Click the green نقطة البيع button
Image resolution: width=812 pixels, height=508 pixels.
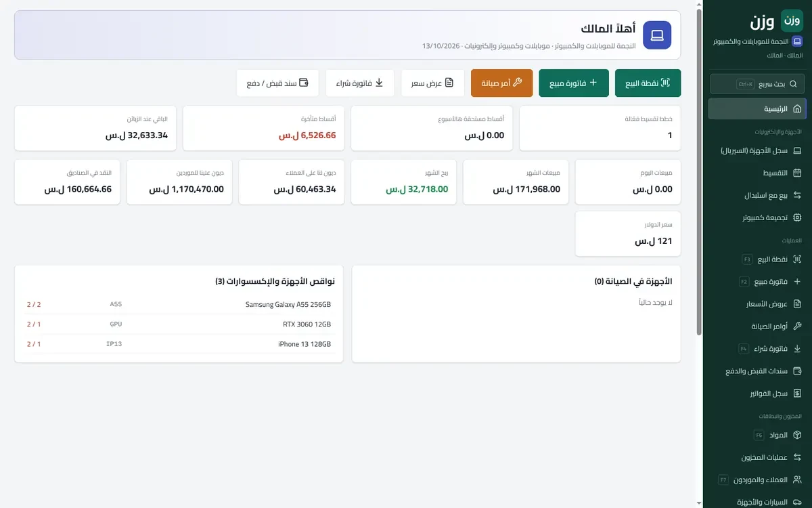(648, 83)
